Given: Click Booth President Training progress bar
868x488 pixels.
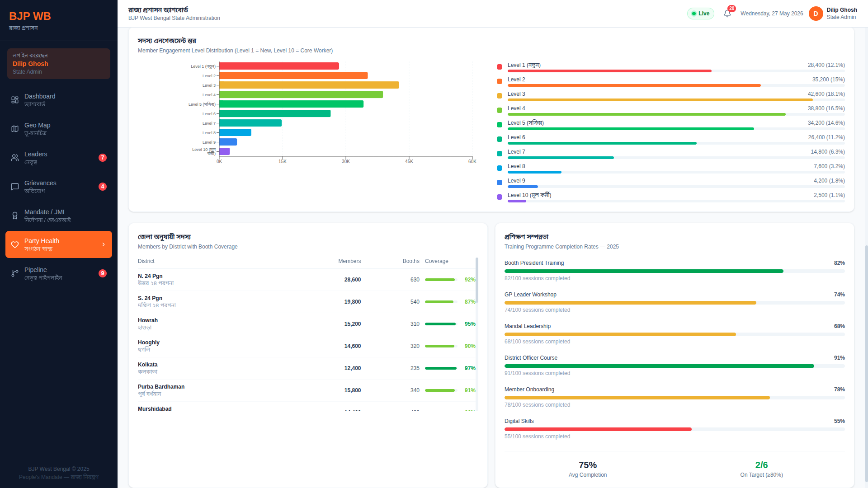Looking at the screenshot, I should pyautogui.click(x=675, y=271).
